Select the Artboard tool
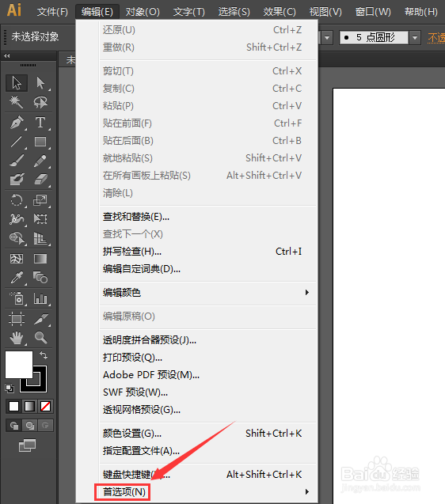This screenshot has width=445, height=504. (x=17, y=318)
